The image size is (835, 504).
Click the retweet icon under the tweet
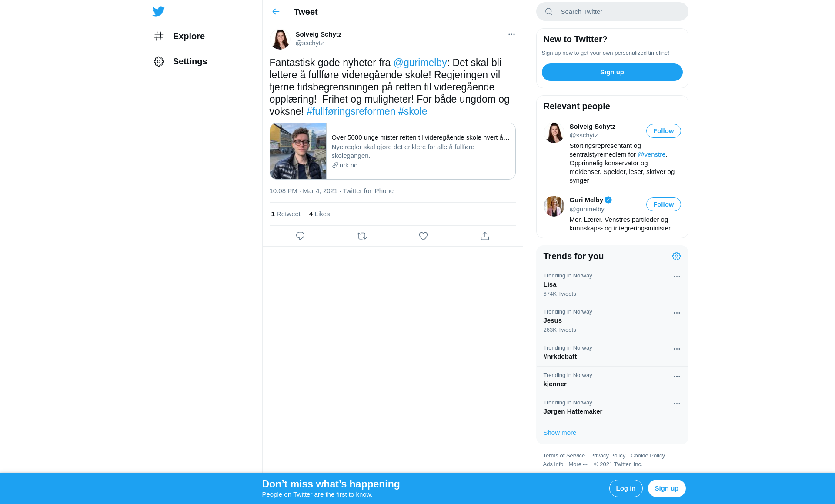(x=362, y=236)
